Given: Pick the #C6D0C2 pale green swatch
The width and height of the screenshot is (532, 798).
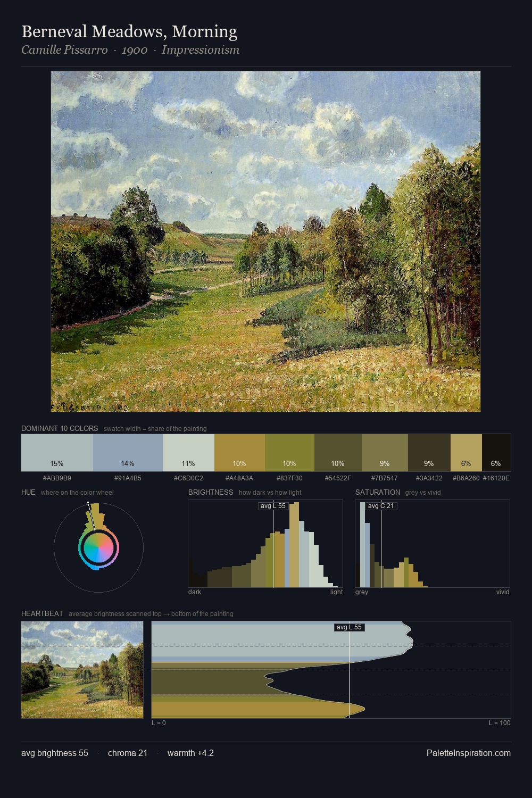Looking at the screenshot, I should click(188, 453).
